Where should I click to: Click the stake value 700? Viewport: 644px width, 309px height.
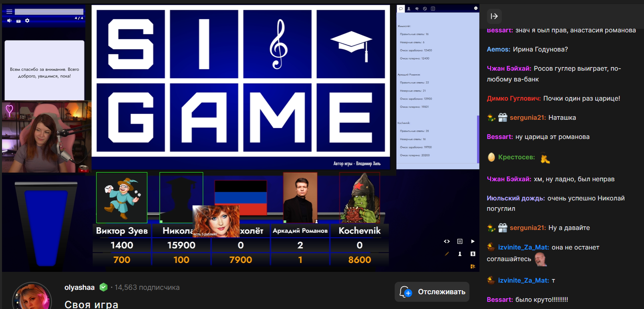(122, 260)
